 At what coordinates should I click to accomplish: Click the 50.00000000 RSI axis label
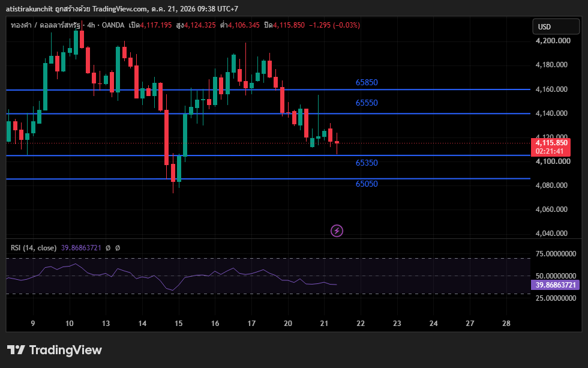pos(556,276)
